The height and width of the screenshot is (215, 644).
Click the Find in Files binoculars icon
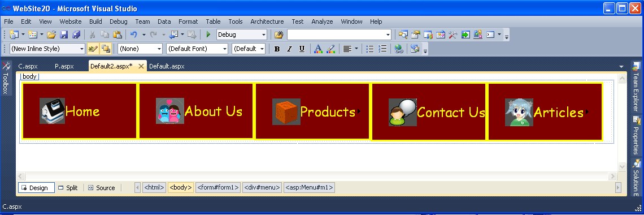279,35
